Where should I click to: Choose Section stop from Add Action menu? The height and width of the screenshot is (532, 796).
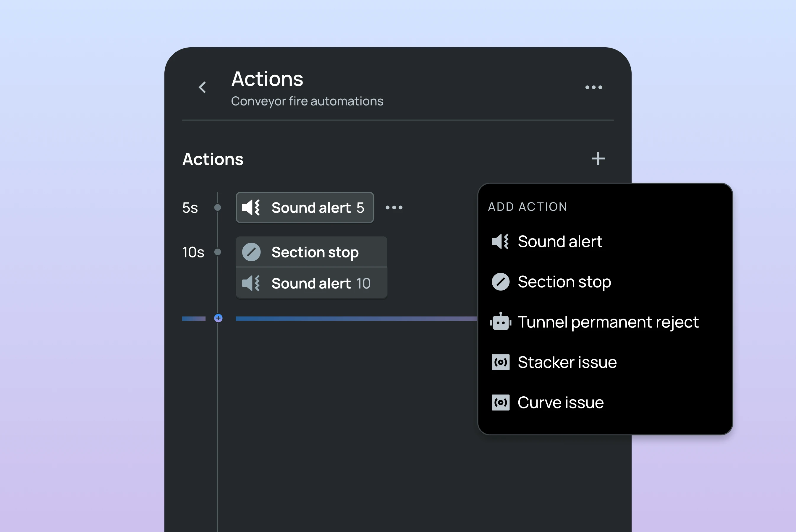pos(564,282)
